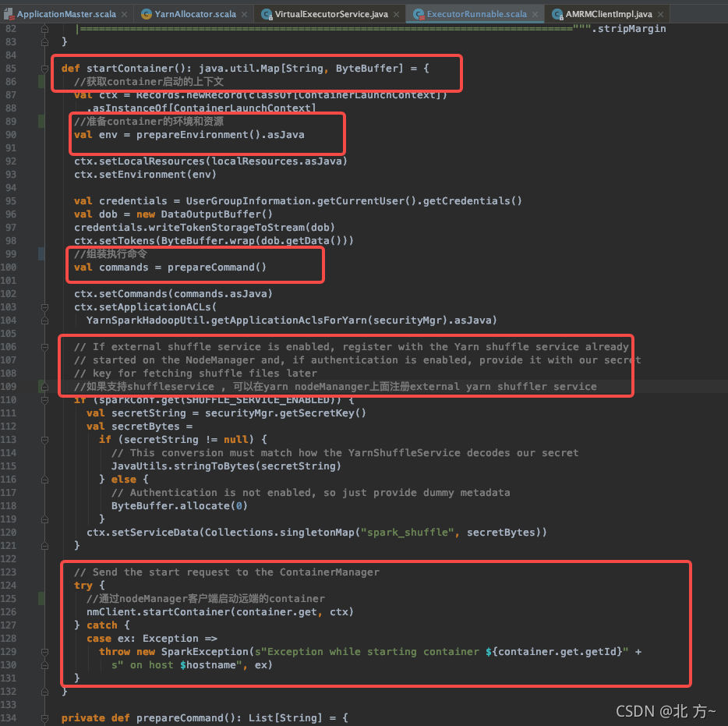Screen dimensions: 728x726
Task: Collapse the secretString null check at line 113
Action: pos(44,440)
